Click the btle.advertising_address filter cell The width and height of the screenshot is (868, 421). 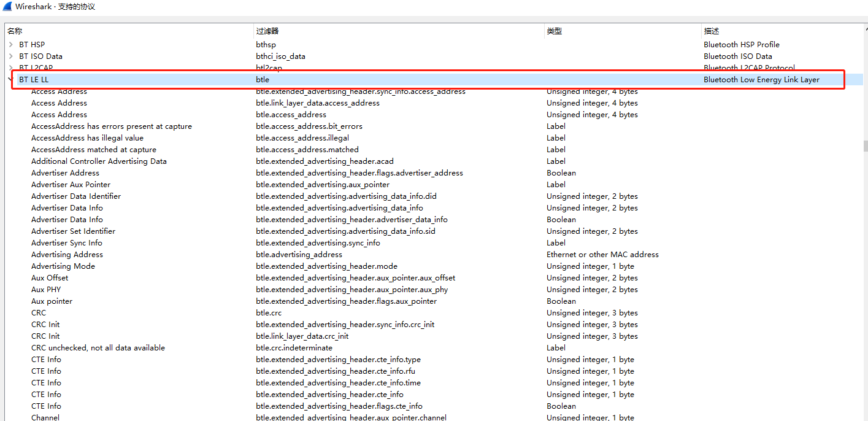click(299, 255)
